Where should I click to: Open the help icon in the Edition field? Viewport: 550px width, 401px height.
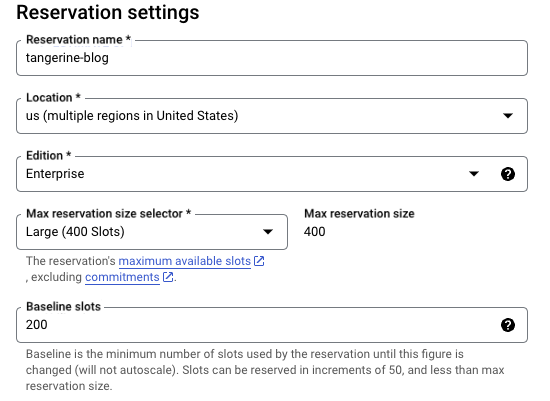pos(508,174)
